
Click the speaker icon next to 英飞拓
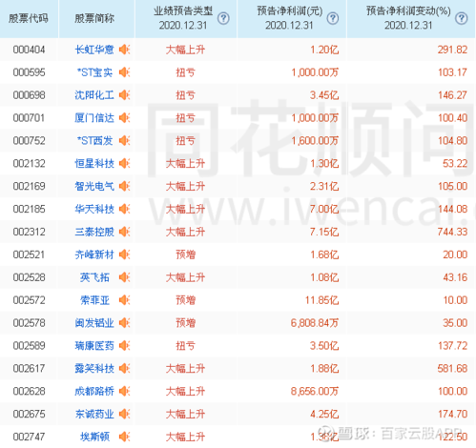point(124,277)
